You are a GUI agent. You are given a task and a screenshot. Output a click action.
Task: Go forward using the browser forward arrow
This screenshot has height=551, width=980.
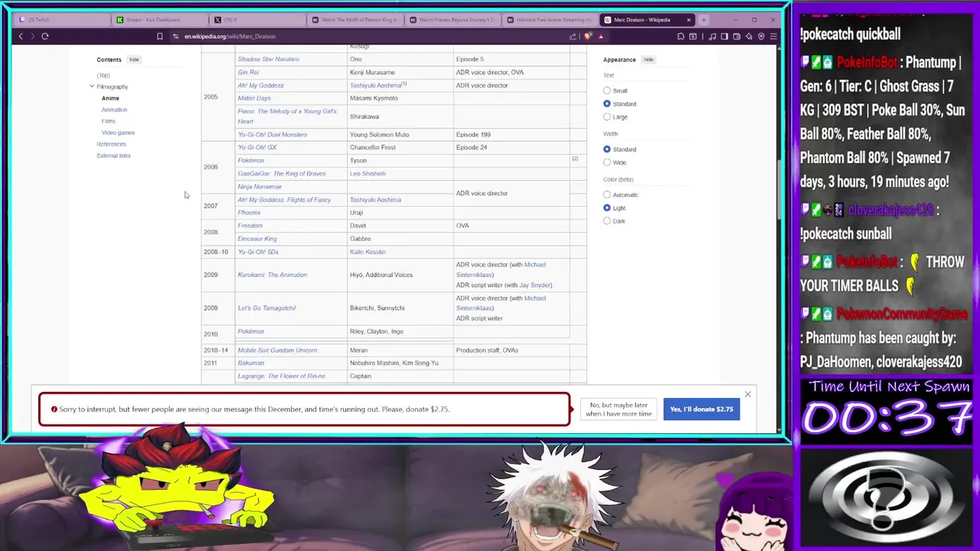(x=32, y=36)
